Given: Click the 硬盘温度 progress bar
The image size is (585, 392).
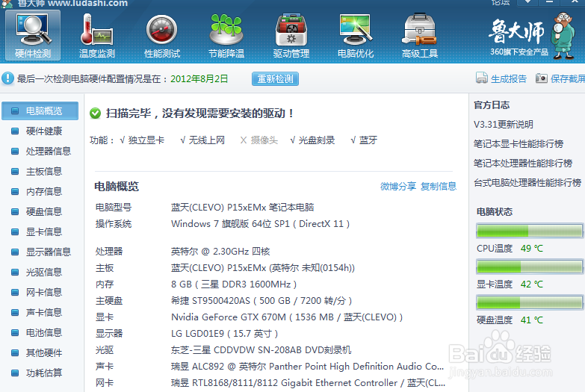Looking at the screenshot, I should tap(530, 302).
